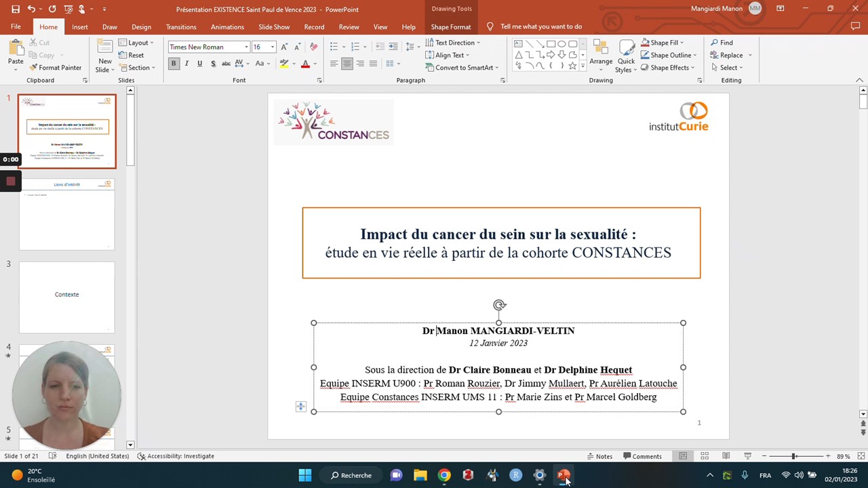Click the Clear All Formatting icon
This screenshot has height=488, width=868.
pos(313,47)
